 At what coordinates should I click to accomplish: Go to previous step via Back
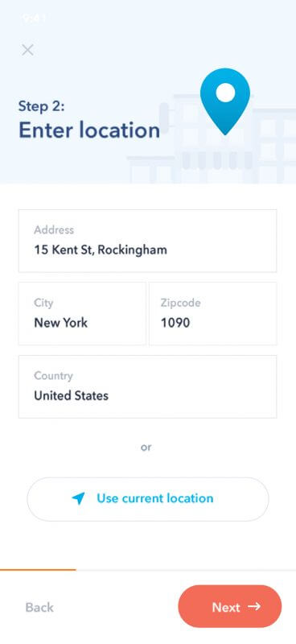coord(39,607)
